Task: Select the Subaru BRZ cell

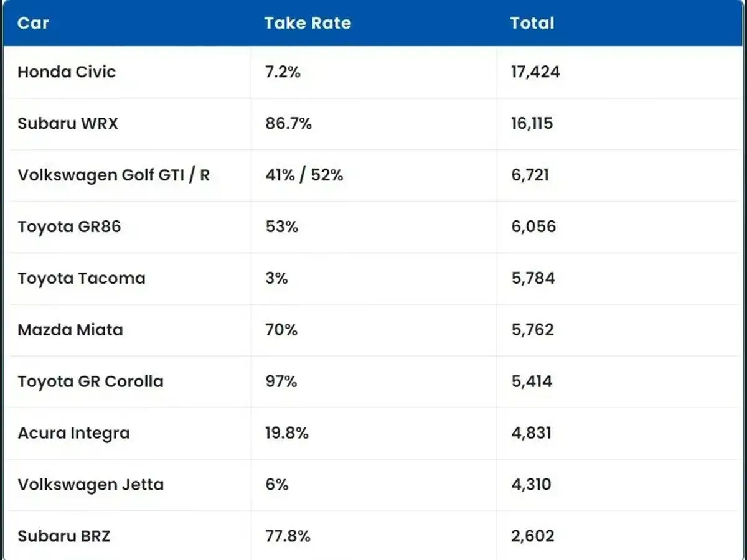Action: pyautogui.click(x=63, y=536)
